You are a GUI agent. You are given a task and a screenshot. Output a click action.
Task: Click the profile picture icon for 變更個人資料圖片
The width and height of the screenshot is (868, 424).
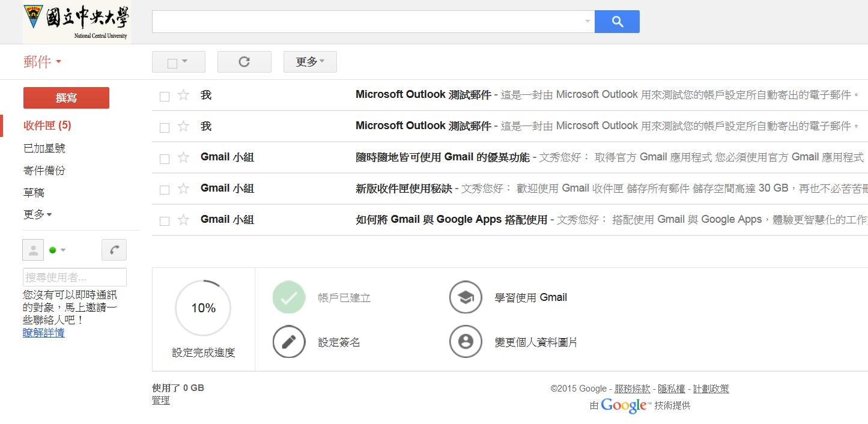pyautogui.click(x=466, y=342)
